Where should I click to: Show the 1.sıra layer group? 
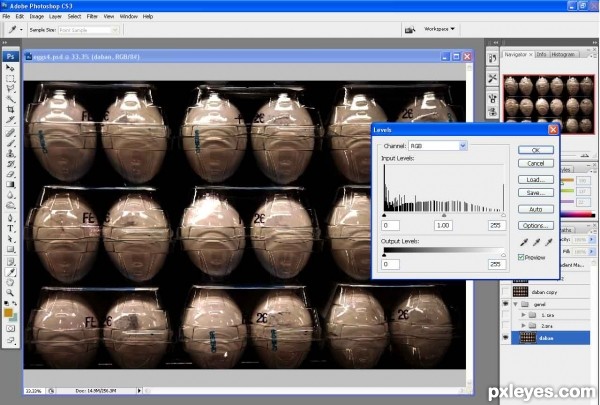click(505, 315)
